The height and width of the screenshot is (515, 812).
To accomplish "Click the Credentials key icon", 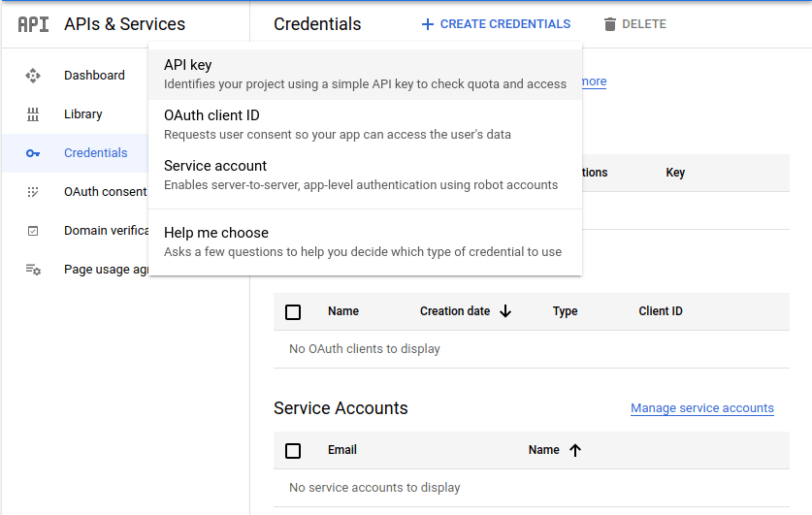I will pyautogui.click(x=33, y=153).
